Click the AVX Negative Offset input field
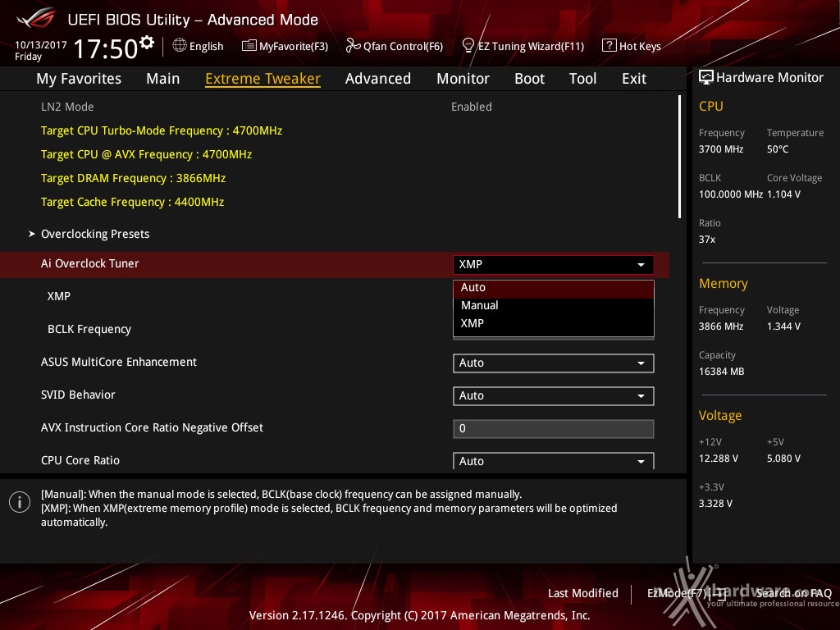Viewport: 840px width, 630px height. click(554, 428)
